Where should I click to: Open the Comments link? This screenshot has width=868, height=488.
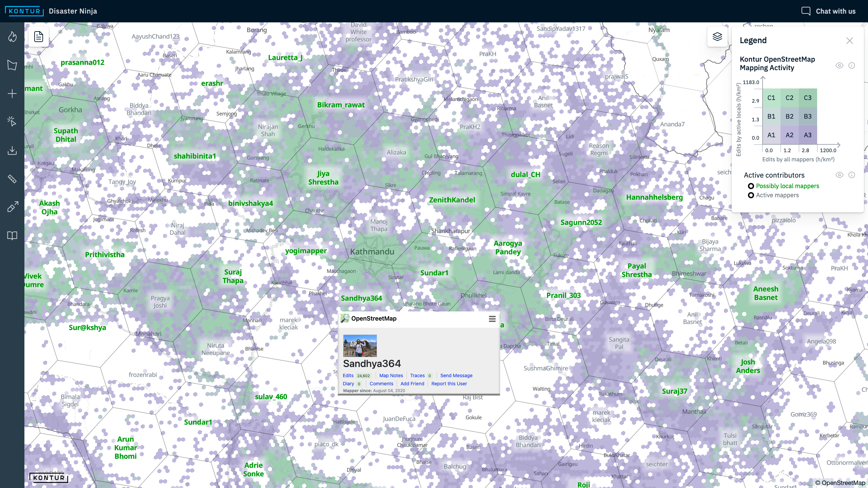click(x=381, y=384)
